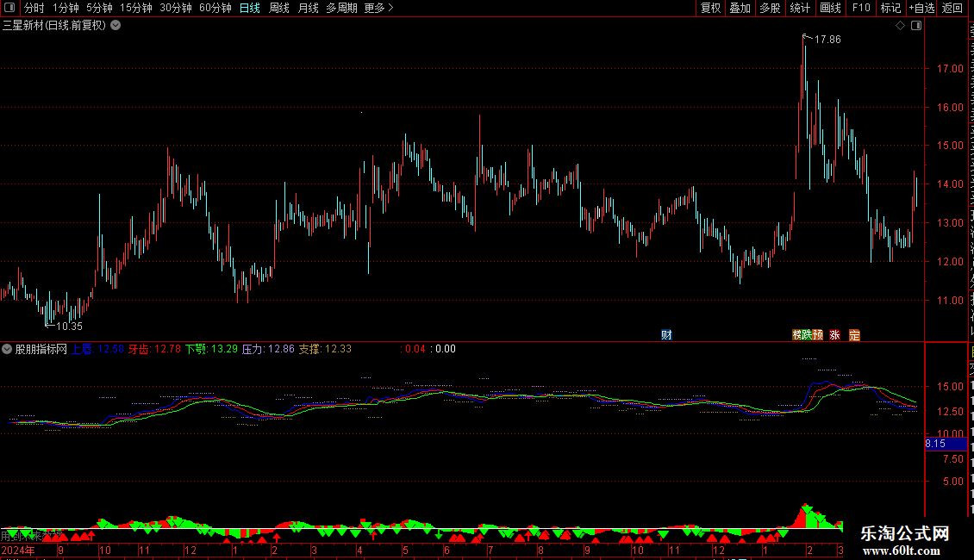Click the 预 forecast marker
The image size is (974, 560).
[x=817, y=335]
